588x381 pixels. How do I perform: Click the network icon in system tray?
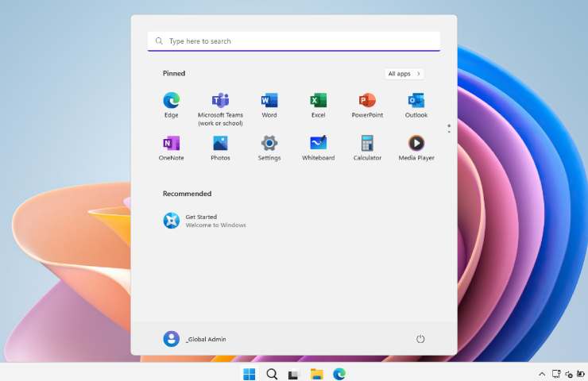[556, 374]
